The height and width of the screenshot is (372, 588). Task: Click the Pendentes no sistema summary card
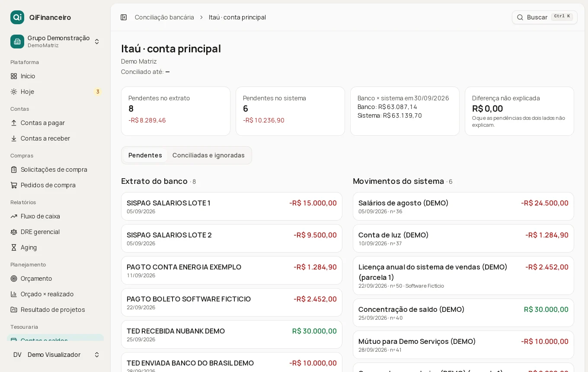point(290,111)
